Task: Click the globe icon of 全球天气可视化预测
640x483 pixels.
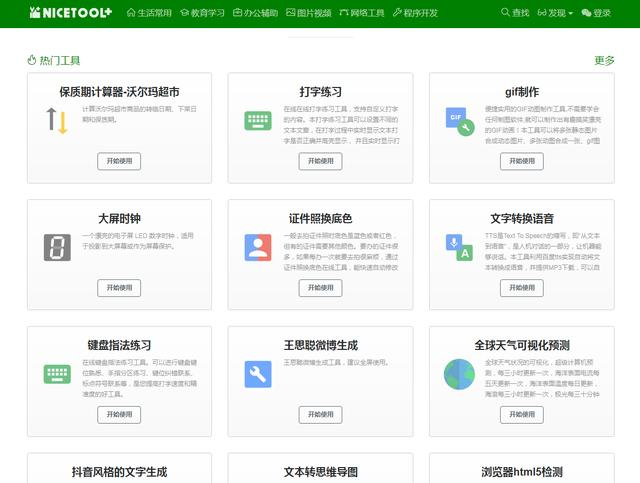Action: (x=459, y=374)
